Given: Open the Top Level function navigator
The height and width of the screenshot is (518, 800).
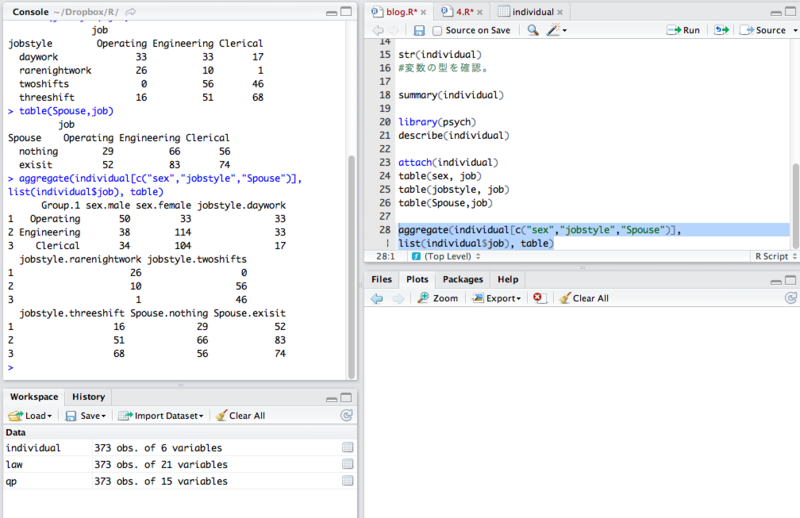Looking at the screenshot, I should click(446, 256).
